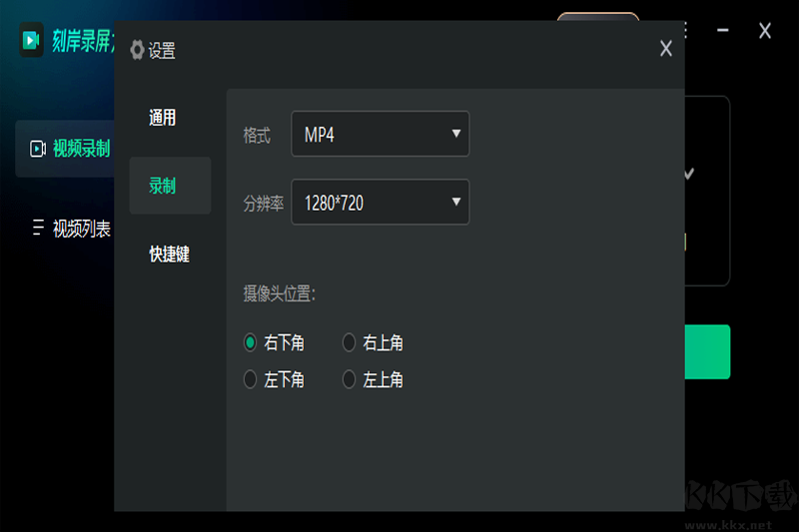Click the settings gear icon
This screenshot has height=532, width=799.
coord(137,50)
